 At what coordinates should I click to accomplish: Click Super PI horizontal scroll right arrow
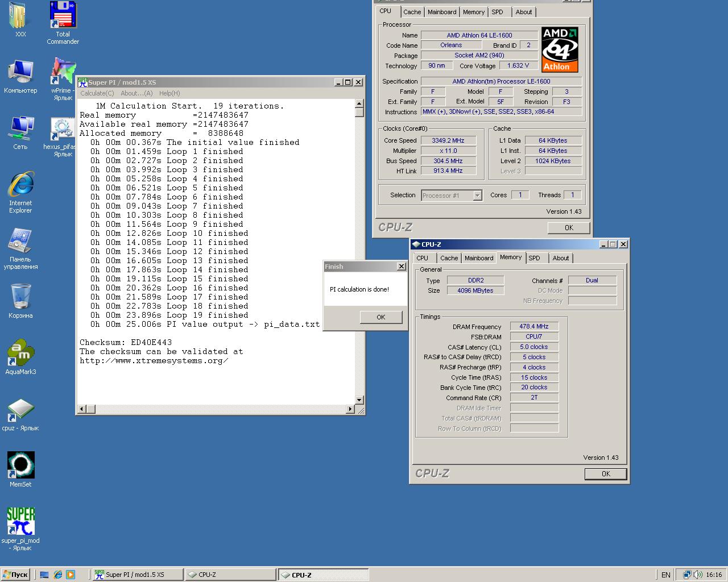coord(350,409)
